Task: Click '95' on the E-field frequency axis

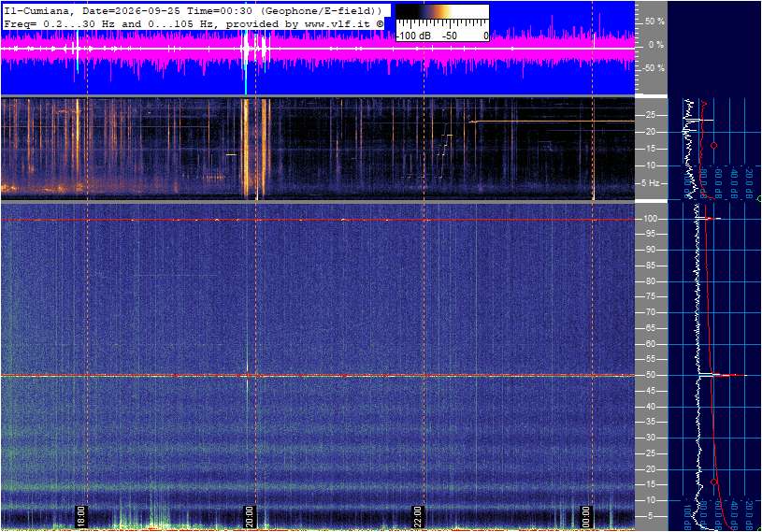Action: [650, 234]
